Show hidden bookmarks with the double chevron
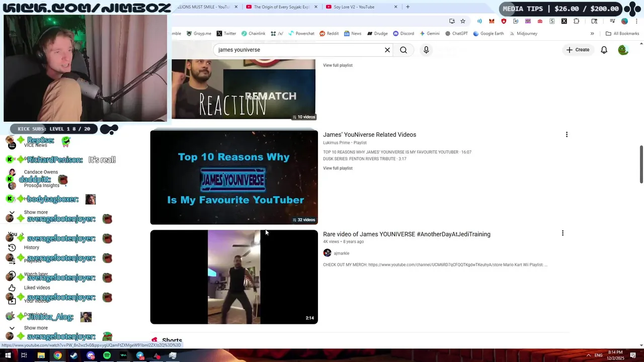 (x=592, y=34)
